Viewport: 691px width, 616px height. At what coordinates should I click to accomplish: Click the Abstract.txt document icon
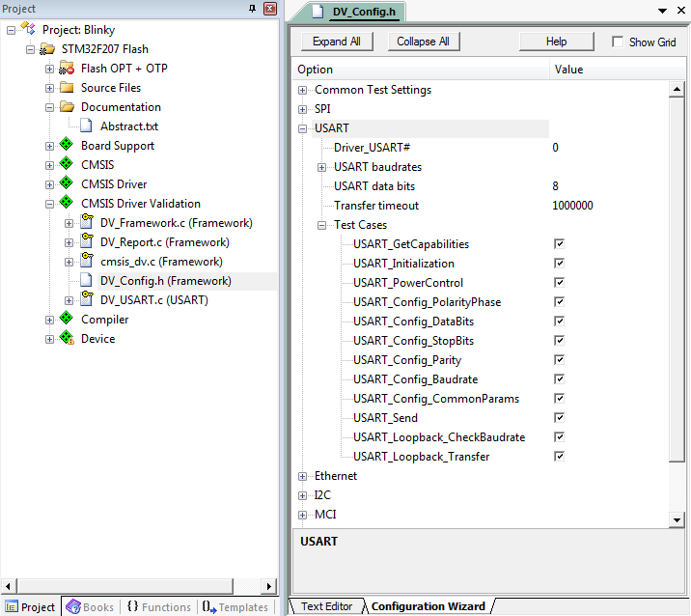[86, 126]
